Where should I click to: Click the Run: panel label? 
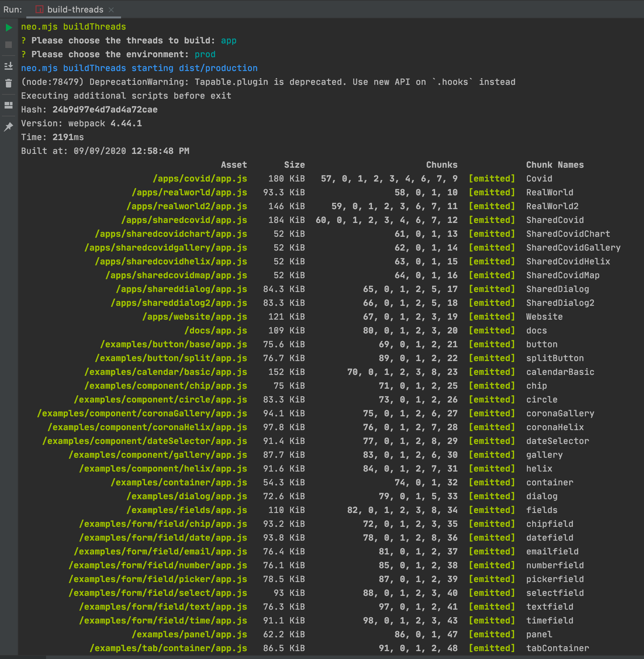click(12, 10)
